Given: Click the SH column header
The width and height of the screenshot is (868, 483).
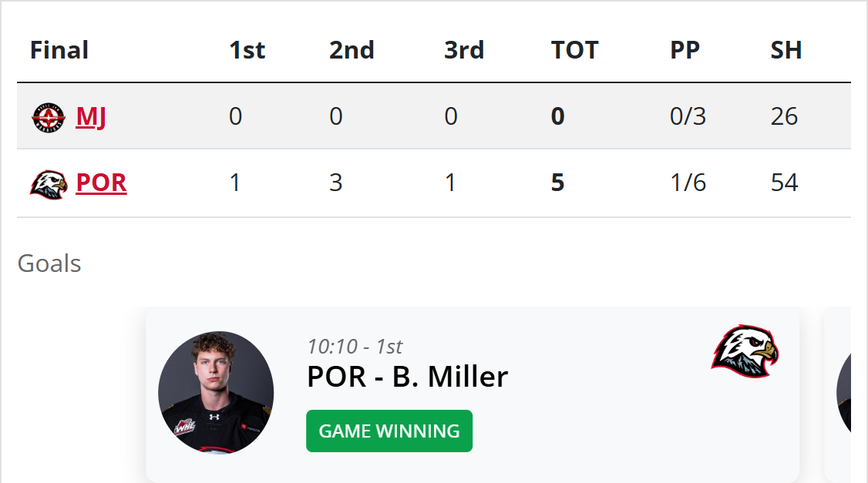Looking at the screenshot, I should 786,50.
